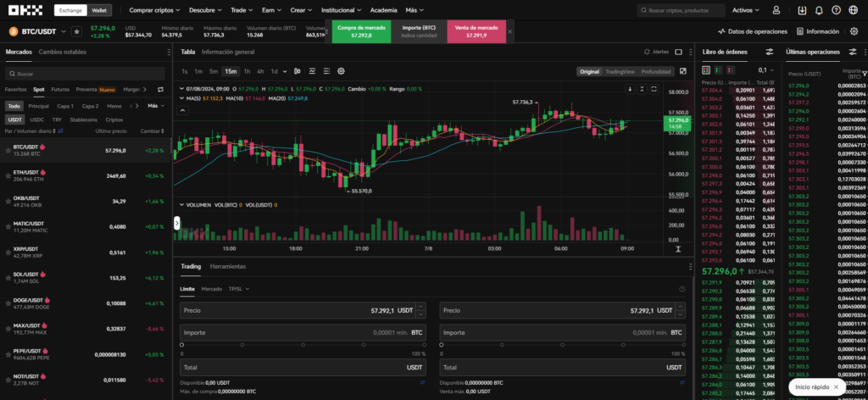
Task: Select the Todo category filter
Action: click(14, 106)
